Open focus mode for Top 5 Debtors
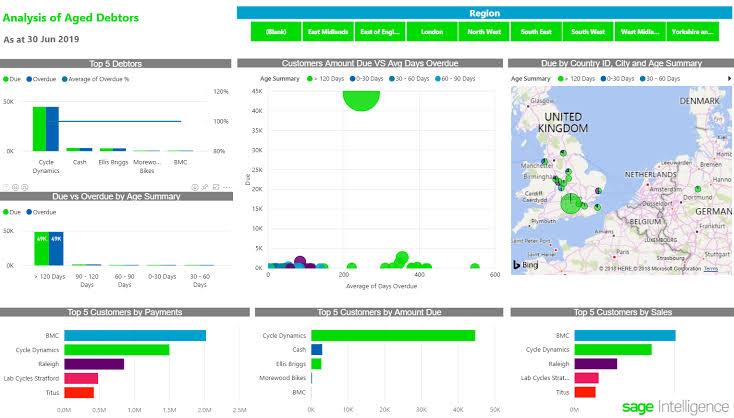Screen dimensions: 734x418 point(216,187)
